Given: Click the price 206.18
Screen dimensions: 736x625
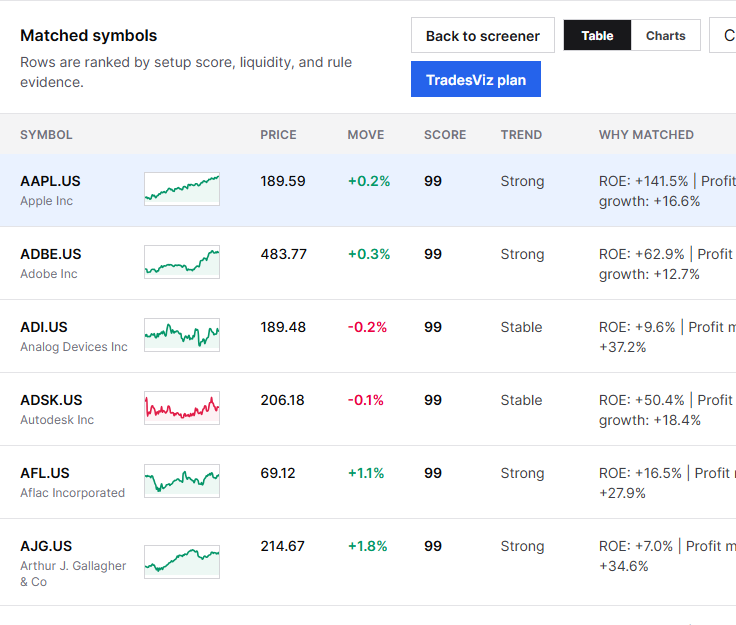Looking at the screenshot, I should 283,400.
